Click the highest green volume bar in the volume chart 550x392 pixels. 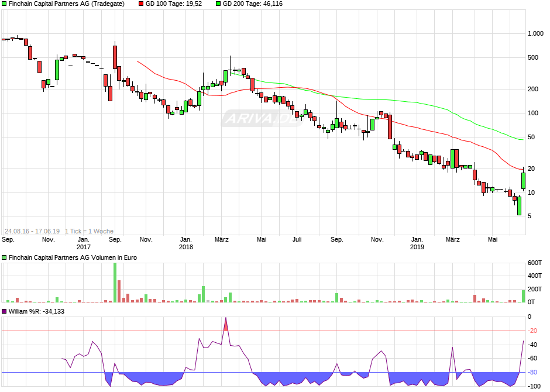[115, 282]
